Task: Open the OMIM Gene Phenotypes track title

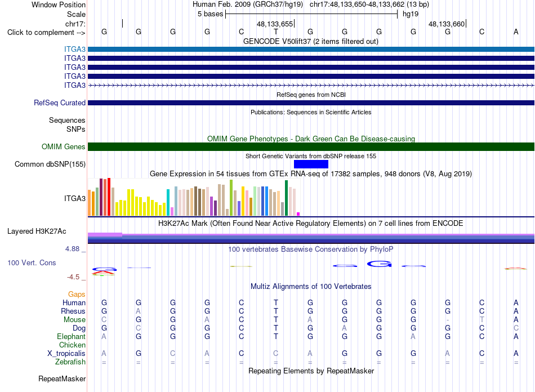Action: pos(311,139)
